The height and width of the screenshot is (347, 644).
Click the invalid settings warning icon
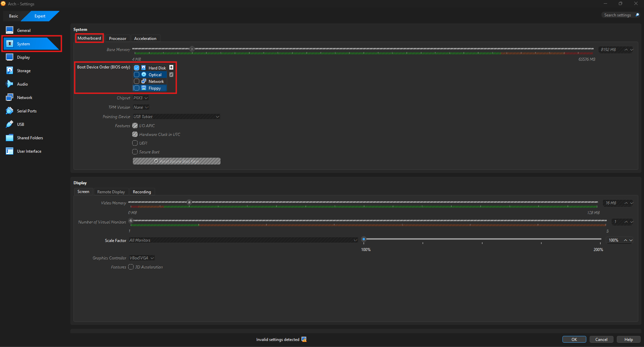pos(304,340)
